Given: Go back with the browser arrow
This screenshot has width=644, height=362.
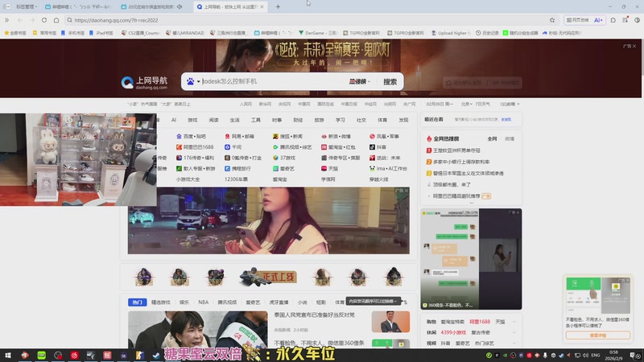Looking at the screenshot, I should pos(19,19).
